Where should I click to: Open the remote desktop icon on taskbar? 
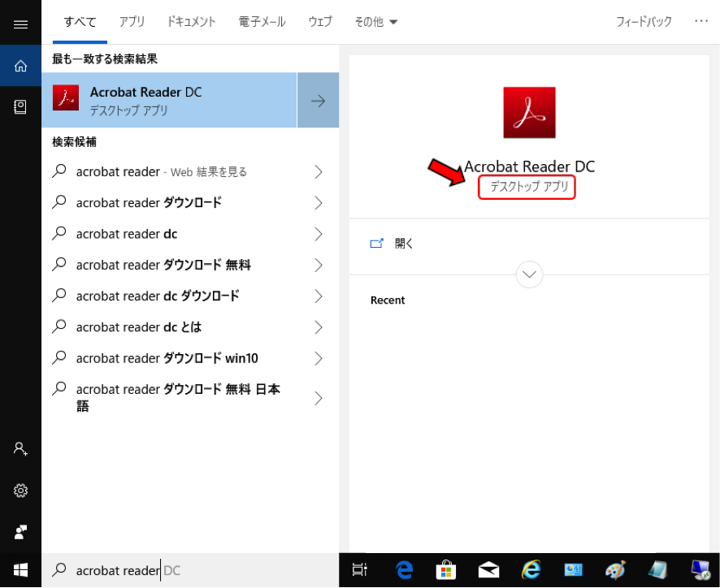pyautogui.click(x=700, y=570)
